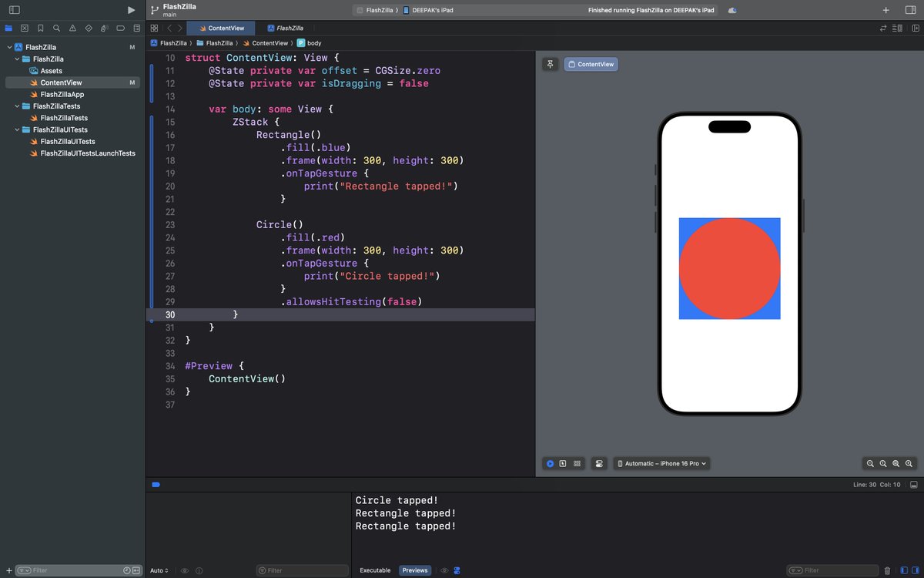
Task: Open the Project navigator folder icon
Action: tap(8, 28)
